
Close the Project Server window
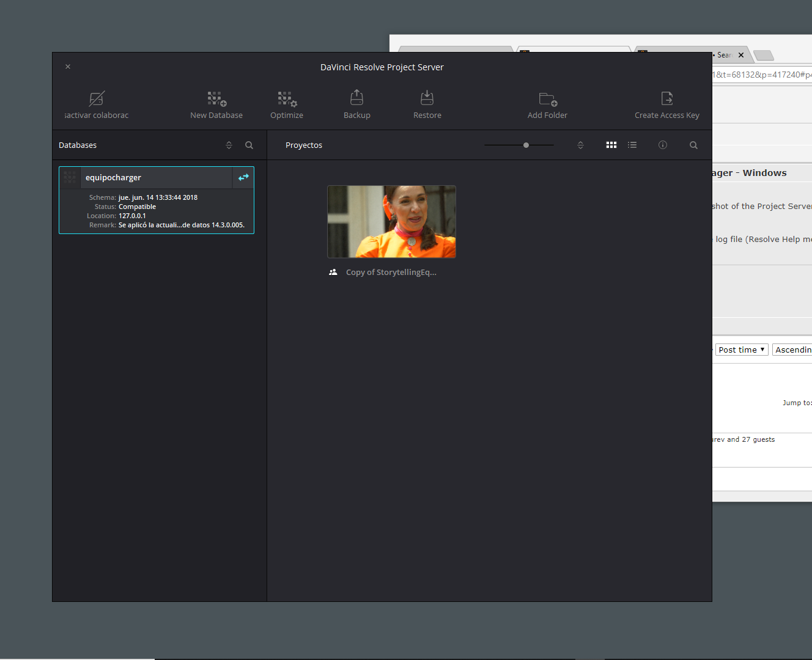pos(68,67)
